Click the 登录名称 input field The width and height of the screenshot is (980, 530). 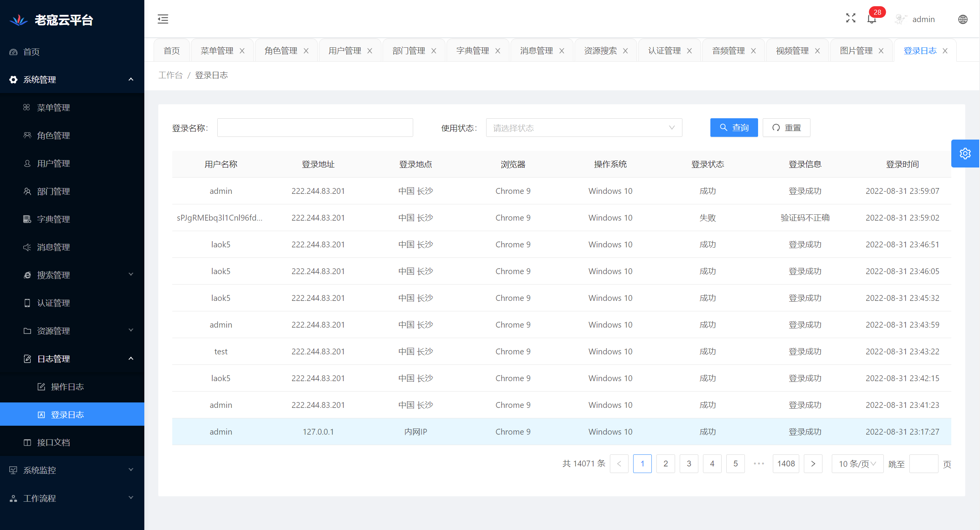[x=315, y=128]
